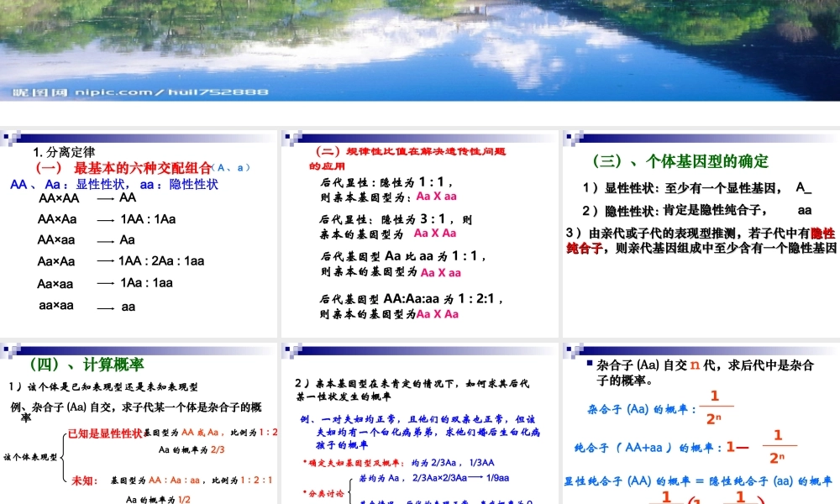Viewport: 840px width, 504px height.
Task: Open the slide thumbnail titled 1. 分离定律
Action: click(x=139, y=234)
